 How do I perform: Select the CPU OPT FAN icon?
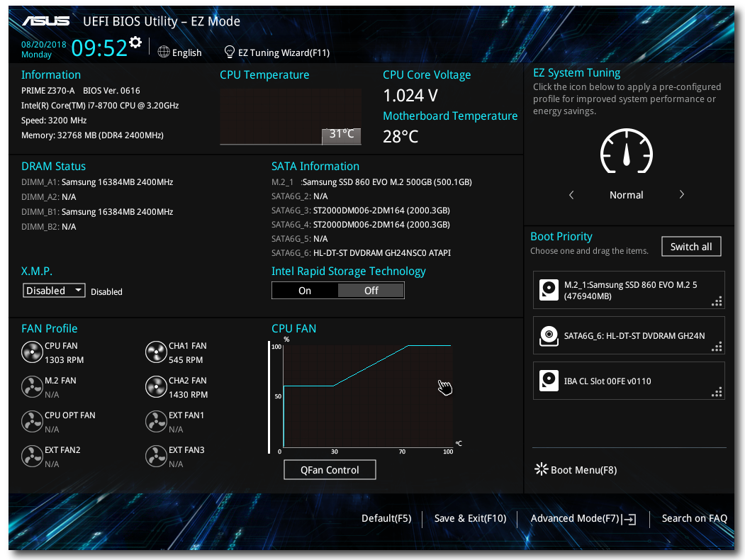click(32, 421)
